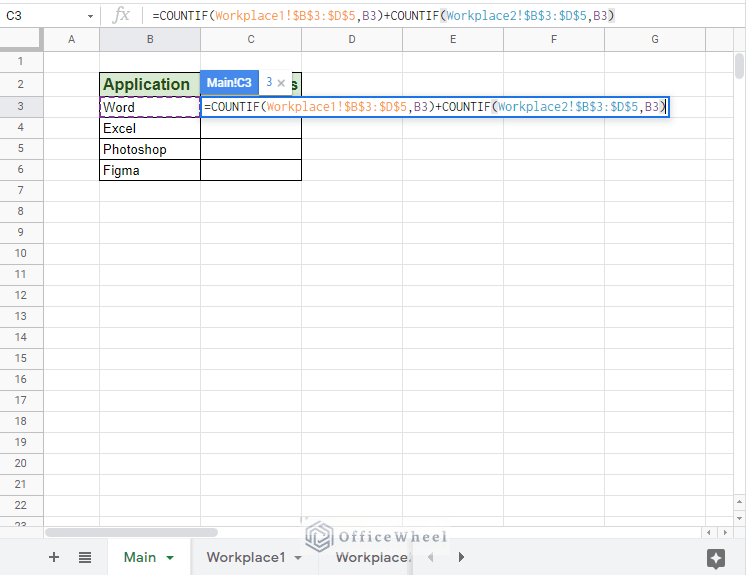Click the Application header cell
This screenshot has height=575, width=750.
[150, 84]
